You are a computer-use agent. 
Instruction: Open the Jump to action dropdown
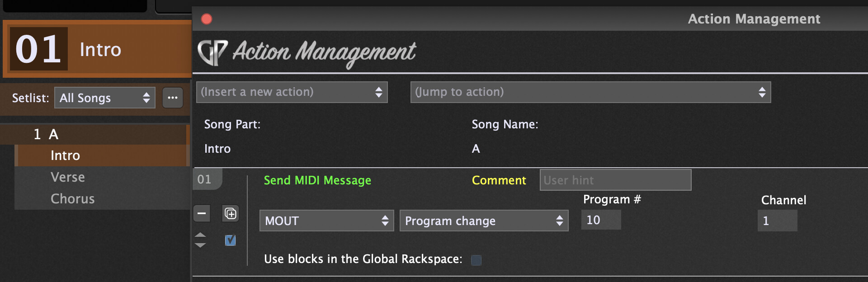pyautogui.click(x=590, y=92)
